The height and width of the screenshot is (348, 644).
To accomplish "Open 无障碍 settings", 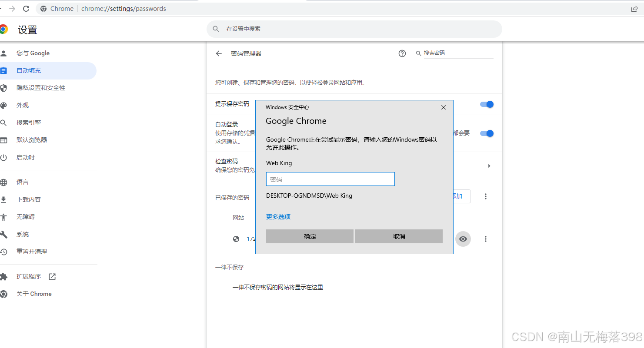I will (26, 217).
